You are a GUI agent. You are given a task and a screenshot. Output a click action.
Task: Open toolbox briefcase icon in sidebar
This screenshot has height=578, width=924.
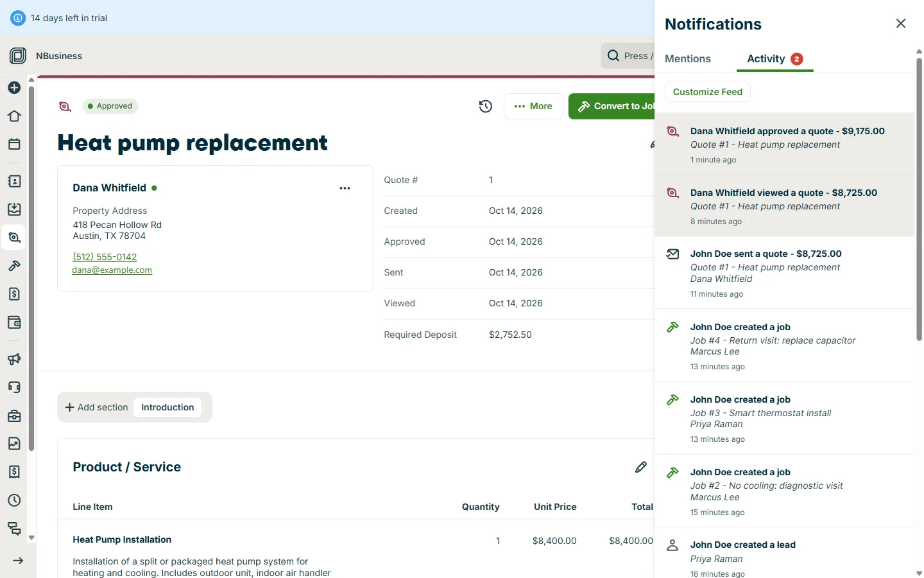click(14, 416)
